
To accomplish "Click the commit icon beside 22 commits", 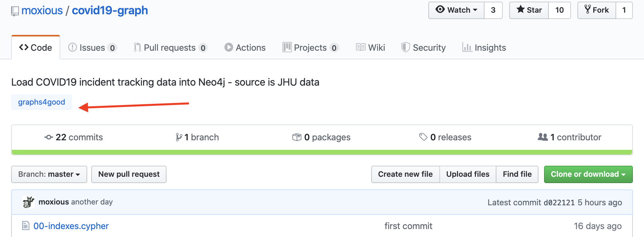I will (49, 137).
